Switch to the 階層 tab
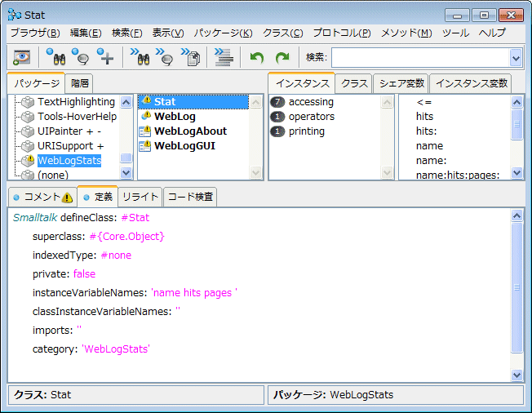This screenshot has width=532, height=413. click(80, 83)
